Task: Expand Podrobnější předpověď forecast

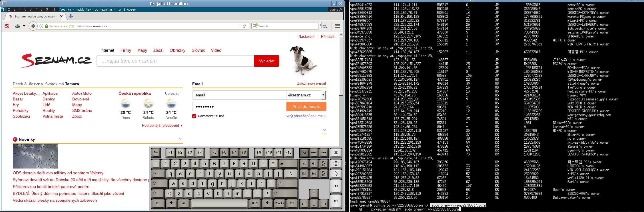Action: click(x=162, y=125)
